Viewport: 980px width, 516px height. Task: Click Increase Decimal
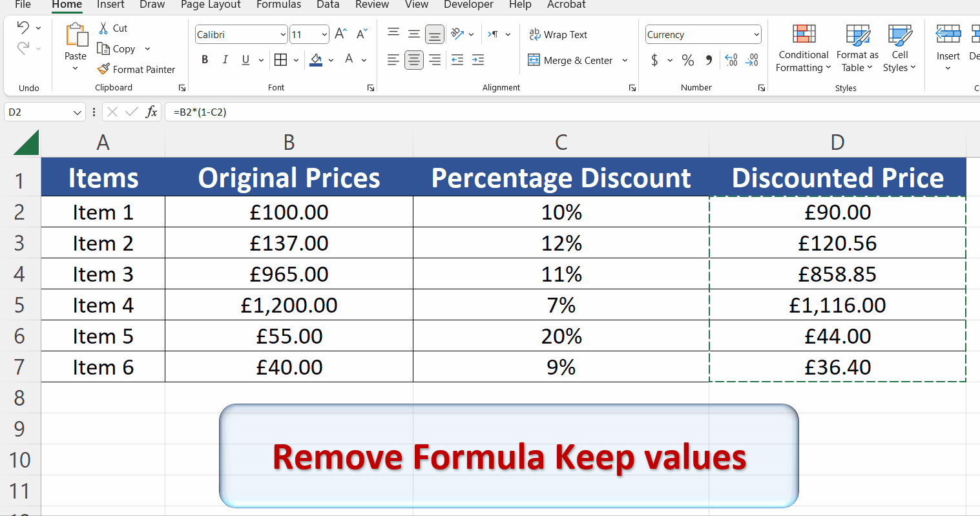pos(731,59)
